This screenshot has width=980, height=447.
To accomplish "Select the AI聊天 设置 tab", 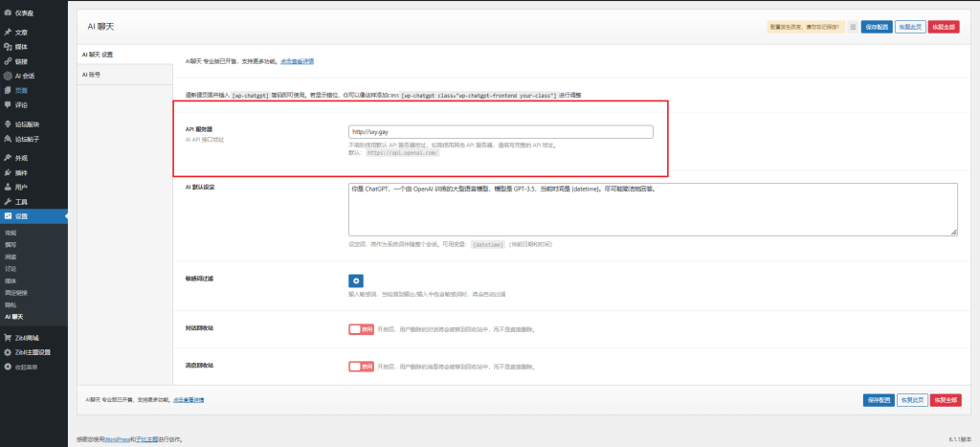I will pos(100,55).
